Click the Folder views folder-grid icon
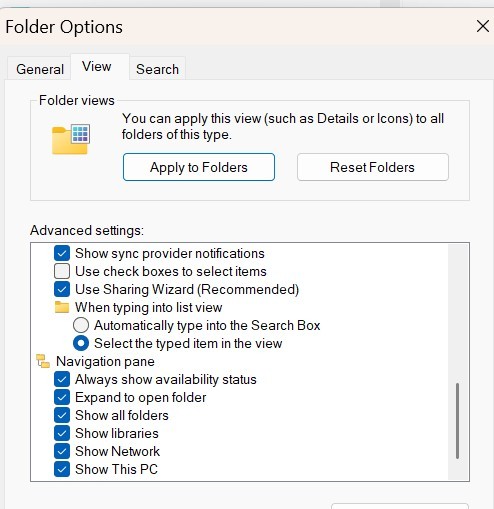This screenshot has height=509, width=494. 71,139
